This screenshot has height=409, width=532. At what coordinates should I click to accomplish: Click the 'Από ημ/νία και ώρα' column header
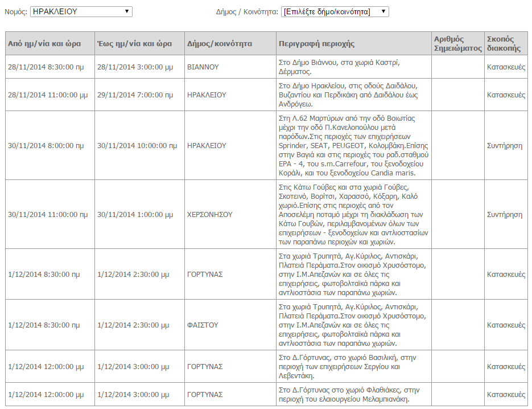[44, 44]
